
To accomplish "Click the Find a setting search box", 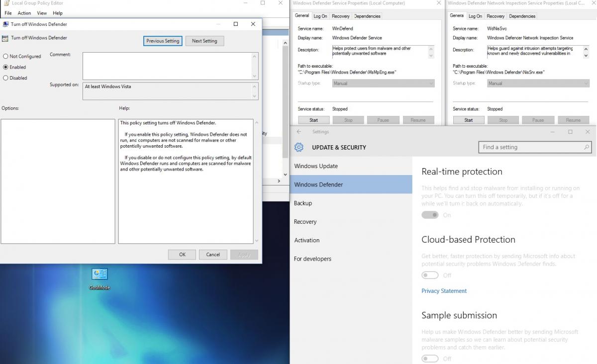I will coord(535,147).
